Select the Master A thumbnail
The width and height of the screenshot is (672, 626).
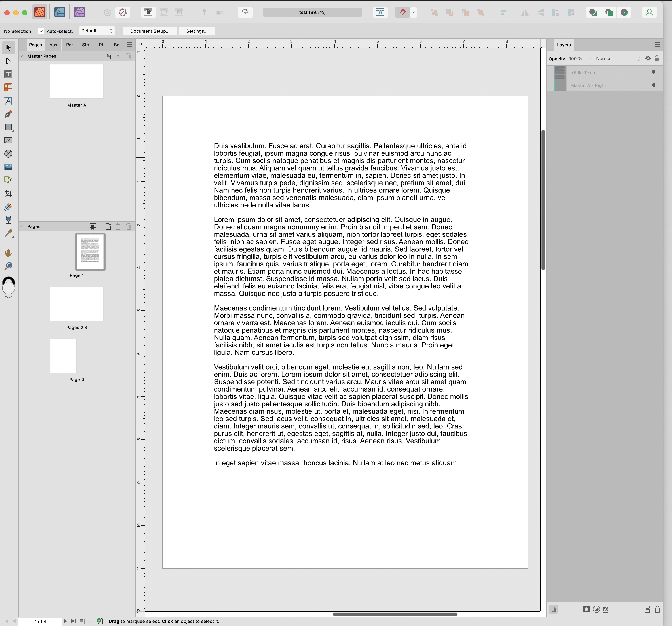(x=77, y=81)
